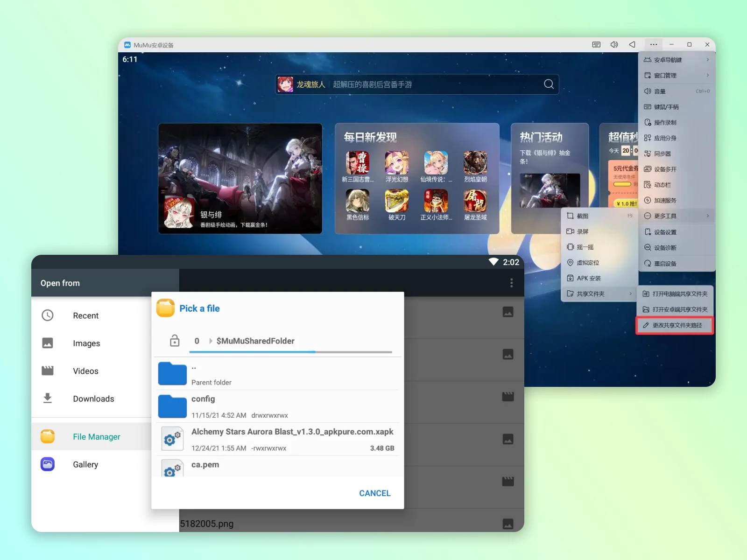Open Images in Open from sidebar
Viewport: 747px width, 560px height.
coord(92,343)
